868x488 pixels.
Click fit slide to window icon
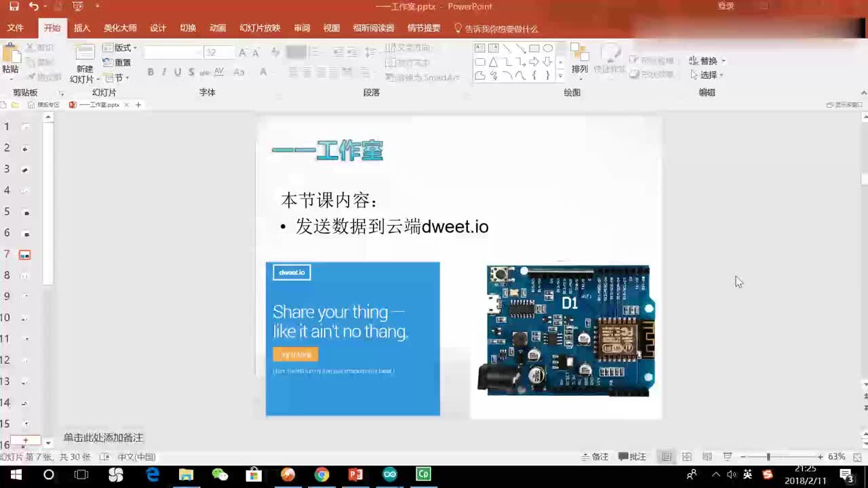pos(858,457)
